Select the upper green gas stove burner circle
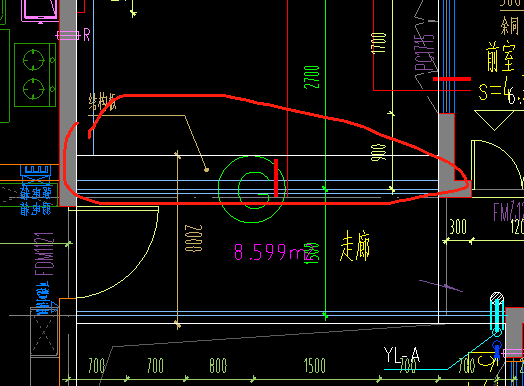This screenshot has height=386, width=524. 33,60
